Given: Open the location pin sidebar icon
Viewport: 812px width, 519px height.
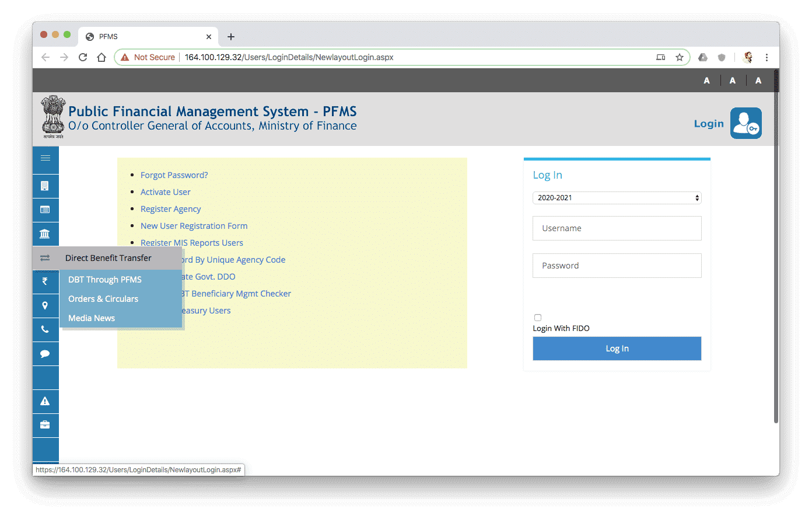Looking at the screenshot, I should click(x=45, y=305).
